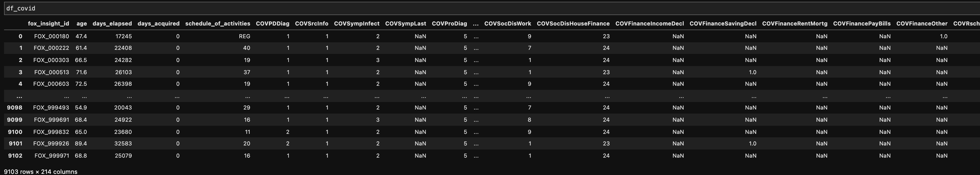Click the 9103 rows × 214 columns summary
The image size is (980, 175).
coord(41,172)
